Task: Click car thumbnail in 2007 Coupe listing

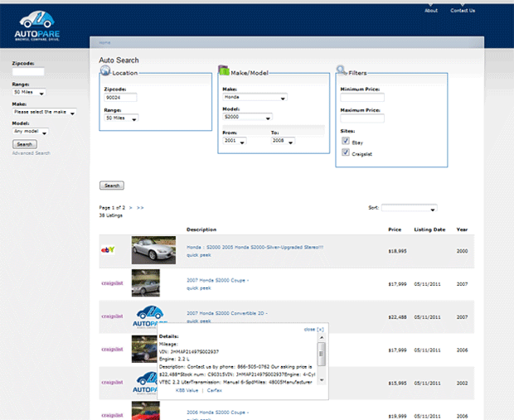Action: (146, 283)
